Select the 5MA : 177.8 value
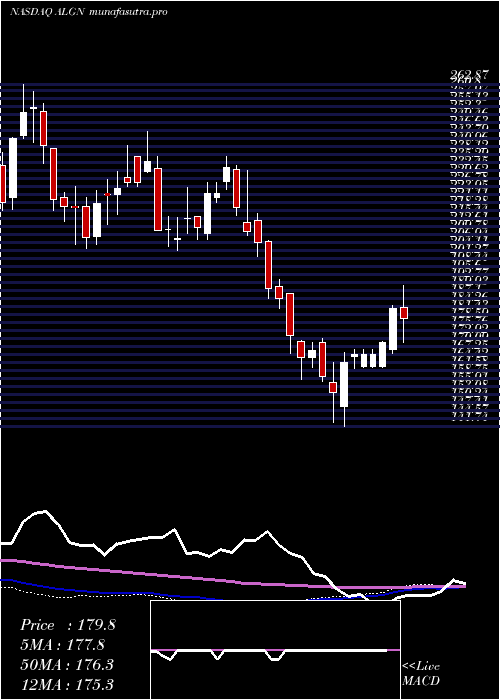Image resolution: width=500 pixels, height=700 pixels. pos(62,645)
